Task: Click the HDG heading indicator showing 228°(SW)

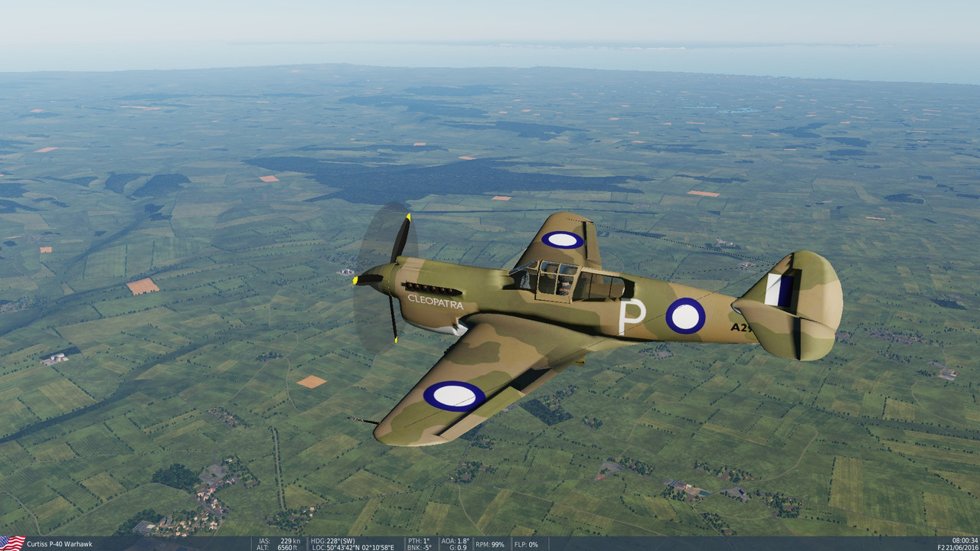Action: coord(334,540)
